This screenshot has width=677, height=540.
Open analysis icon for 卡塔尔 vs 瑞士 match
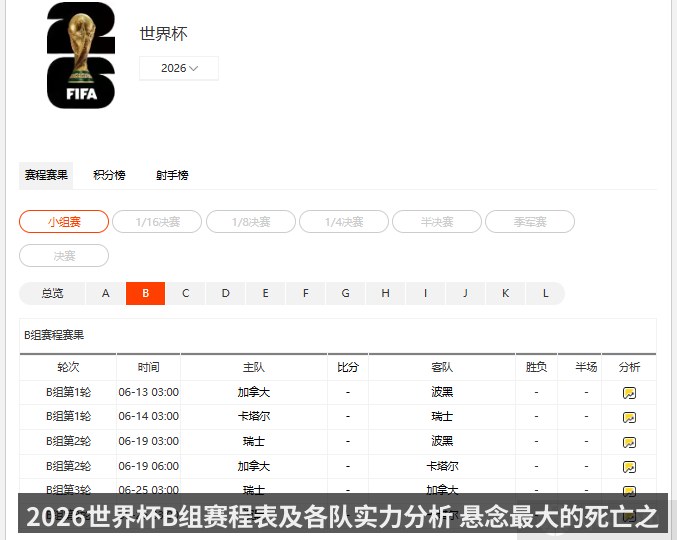point(629,417)
